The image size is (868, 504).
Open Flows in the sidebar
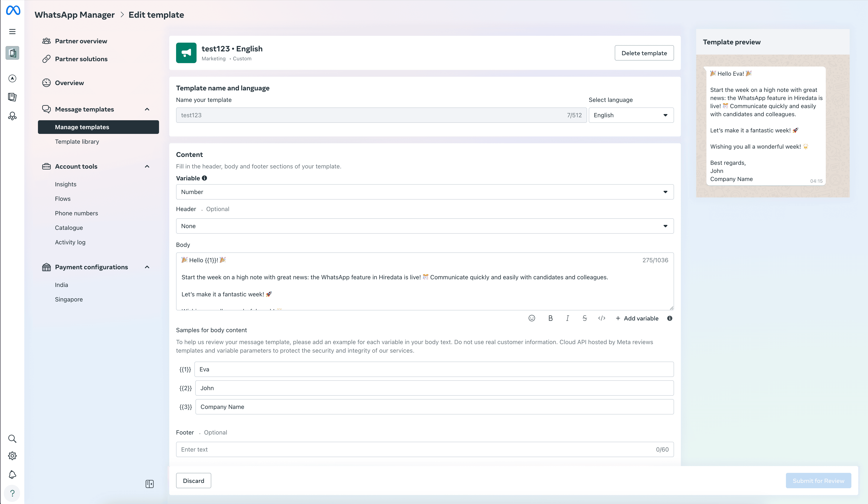[x=63, y=199]
